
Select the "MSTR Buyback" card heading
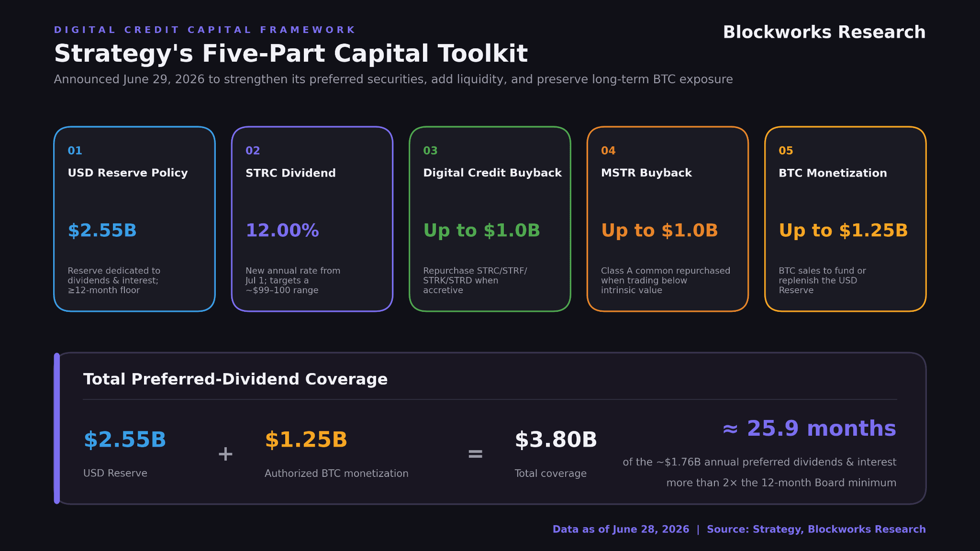point(646,173)
